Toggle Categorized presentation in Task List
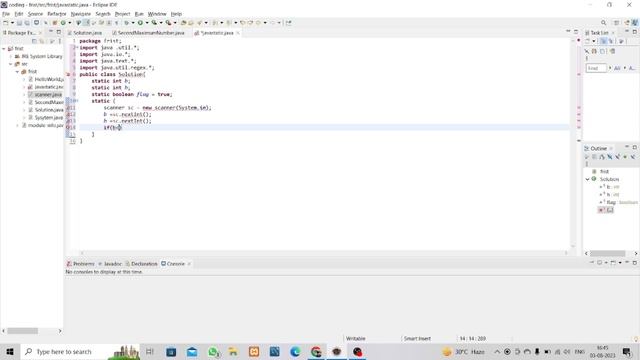 point(603,41)
